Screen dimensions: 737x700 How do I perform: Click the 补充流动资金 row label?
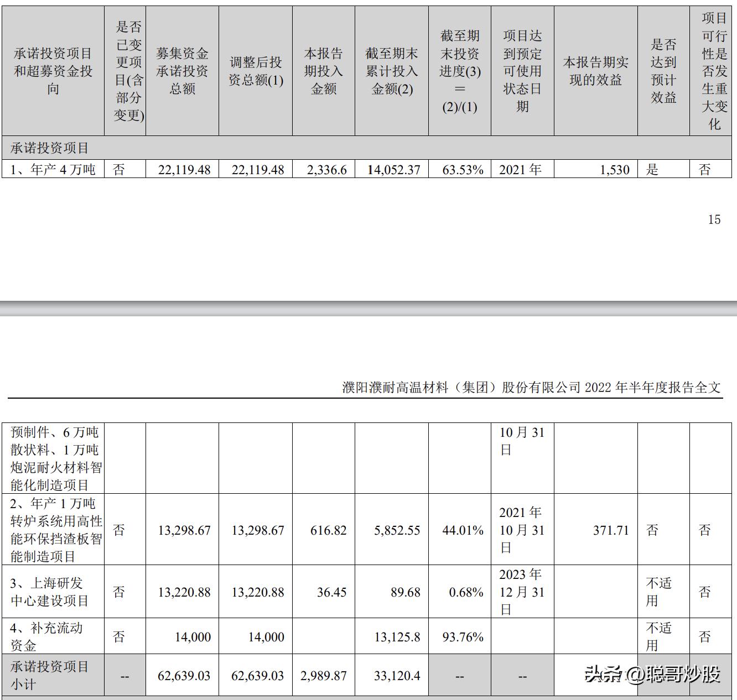click(50, 636)
